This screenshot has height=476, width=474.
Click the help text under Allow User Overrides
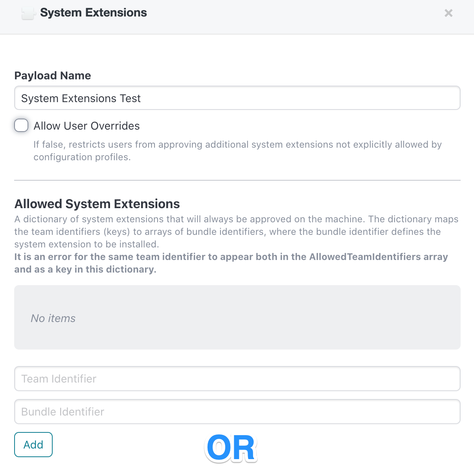coord(237,151)
